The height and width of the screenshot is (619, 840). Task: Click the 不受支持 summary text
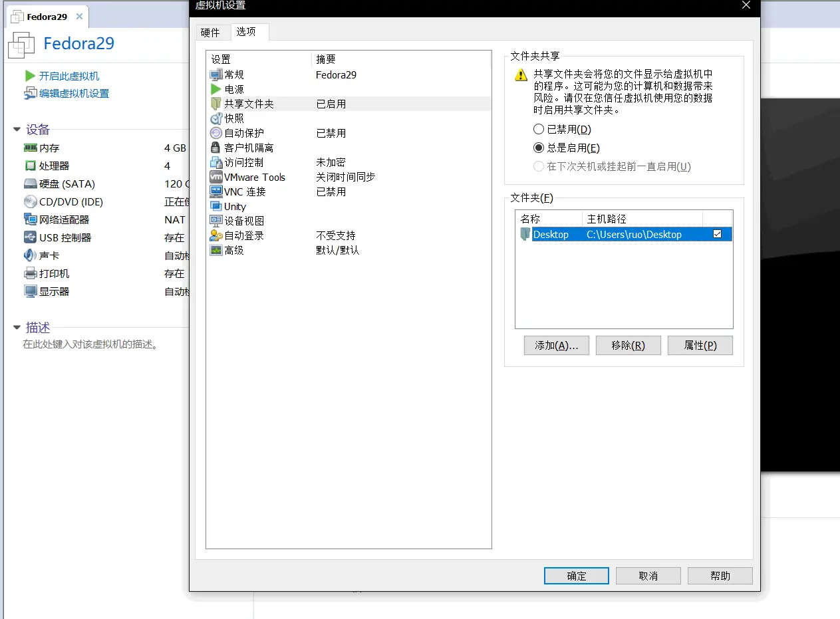click(336, 235)
